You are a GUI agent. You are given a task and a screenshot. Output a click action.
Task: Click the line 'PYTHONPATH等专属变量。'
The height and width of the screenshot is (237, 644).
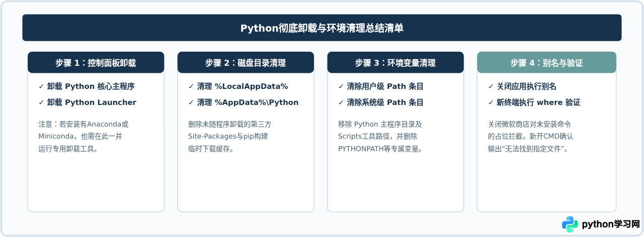pyautogui.click(x=381, y=149)
